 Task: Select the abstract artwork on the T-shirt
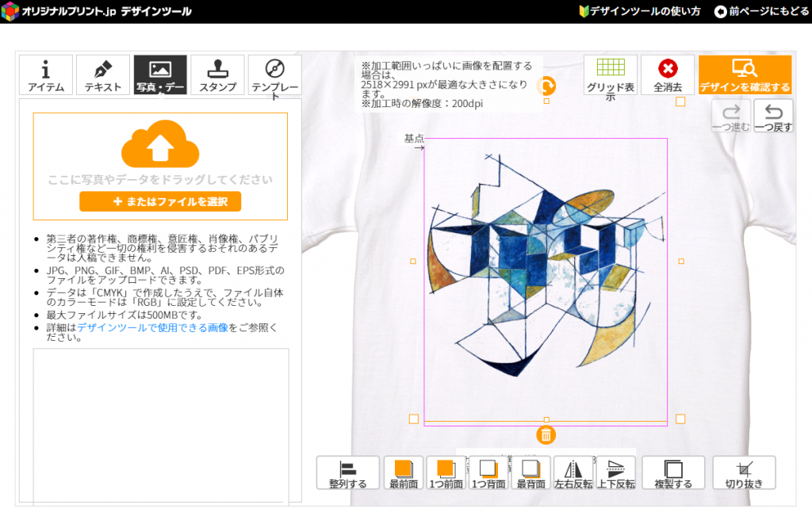pos(545,266)
